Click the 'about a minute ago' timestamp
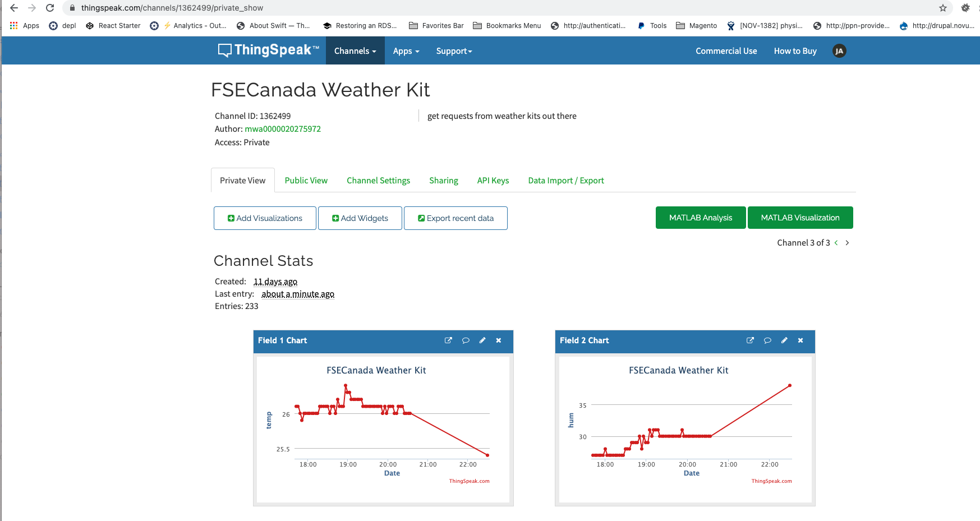This screenshot has width=980, height=521. tap(298, 294)
